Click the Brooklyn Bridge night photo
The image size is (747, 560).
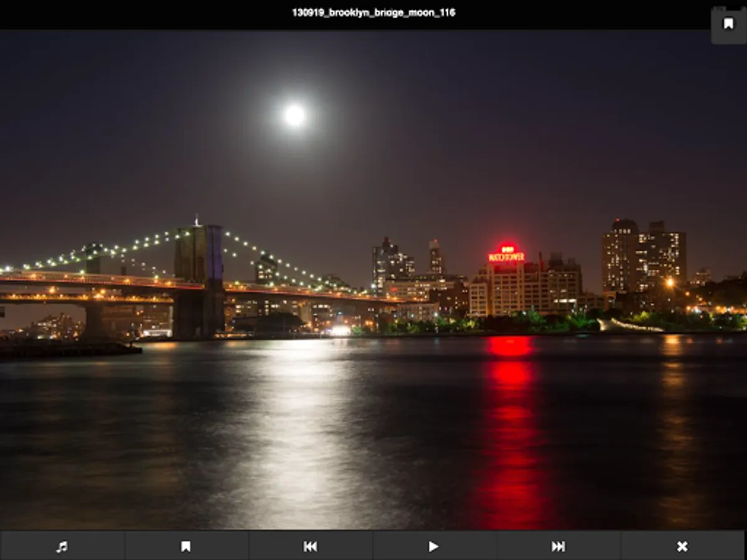pyautogui.click(x=374, y=280)
